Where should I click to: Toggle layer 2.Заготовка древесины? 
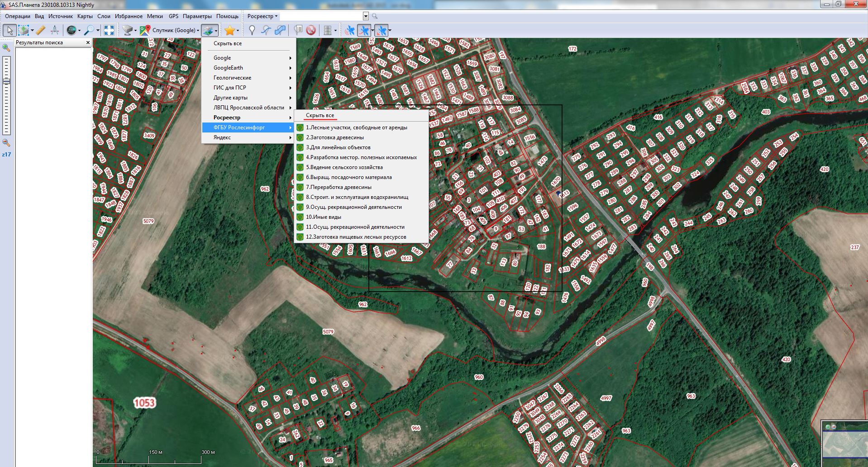pyautogui.click(x=334, y=137)
